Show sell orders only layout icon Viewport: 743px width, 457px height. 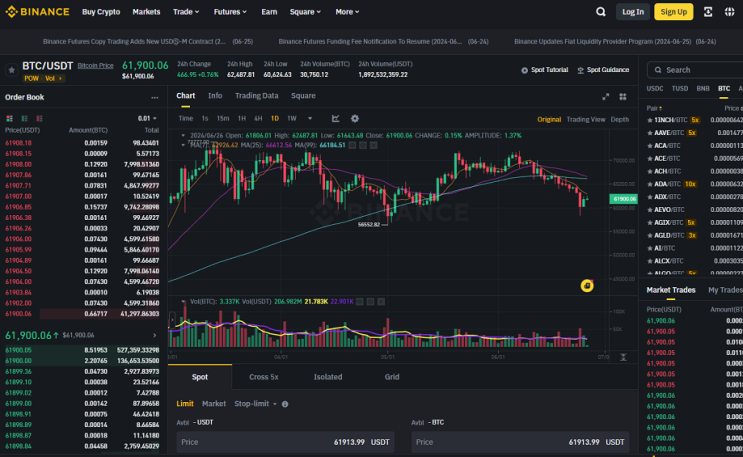click(39, 118)
